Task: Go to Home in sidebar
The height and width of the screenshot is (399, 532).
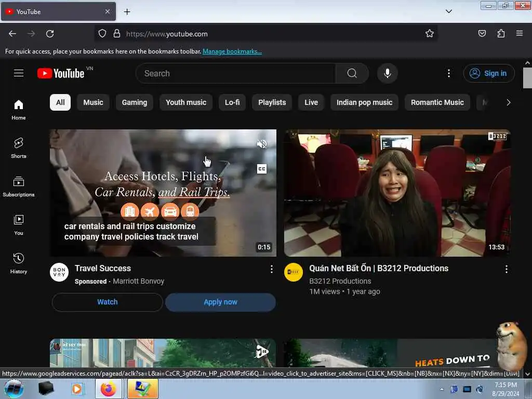Action: (x=19, y=110)
